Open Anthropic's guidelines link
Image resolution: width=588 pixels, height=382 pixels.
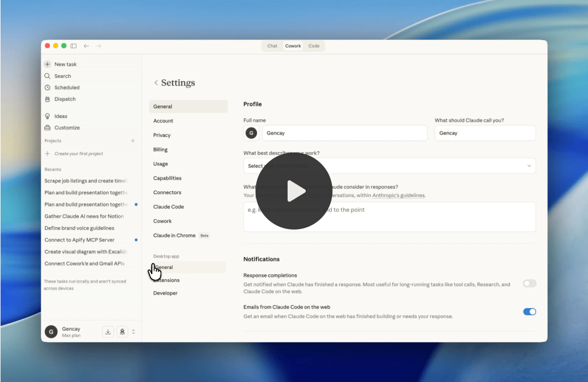tap(398, 195)
